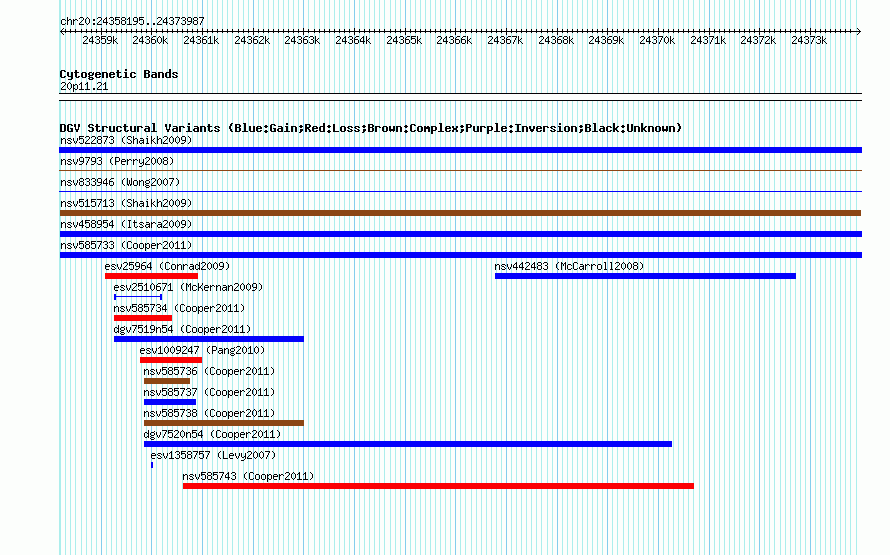Select the long blue bar for dgv7520n54

(408, 444)
